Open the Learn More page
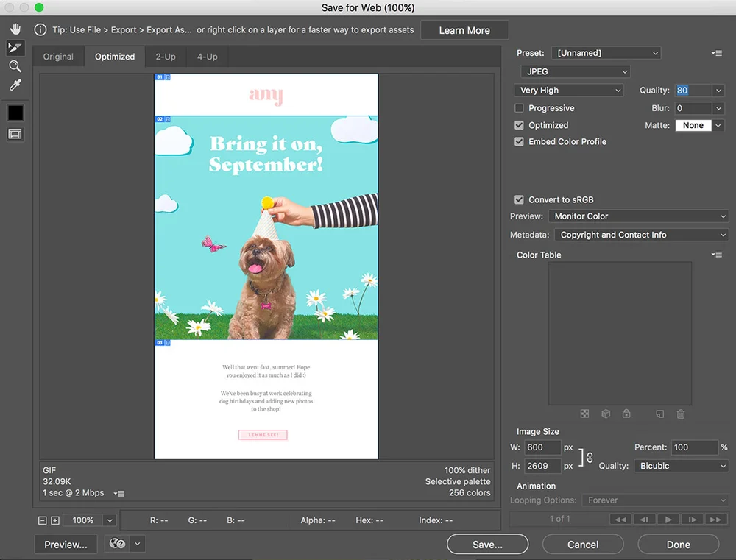Image resolution: width=736 pixels, height=560 pixels. (464, 30)
